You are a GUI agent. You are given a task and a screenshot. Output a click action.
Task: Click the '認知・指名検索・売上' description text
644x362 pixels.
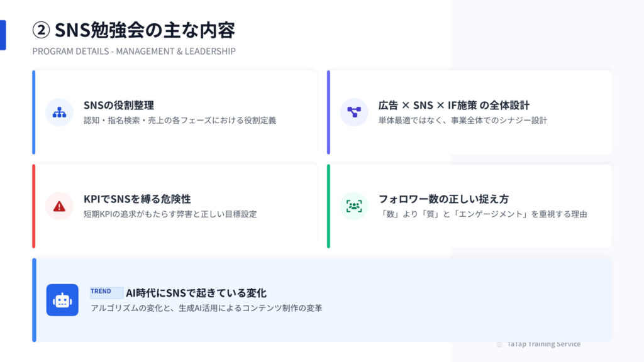point(180,120)
